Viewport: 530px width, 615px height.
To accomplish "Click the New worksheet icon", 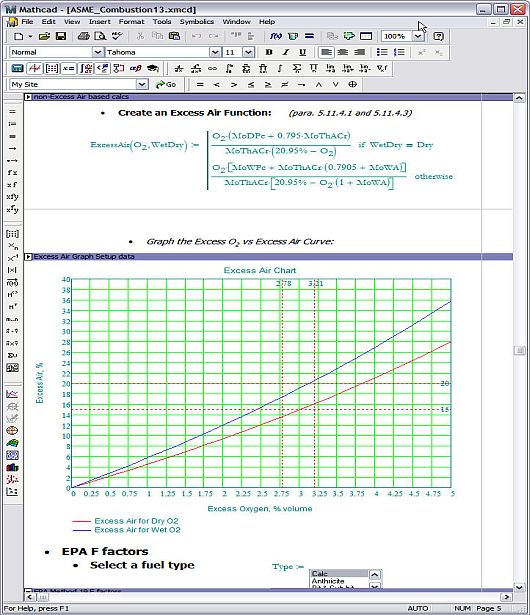I will tap(18, 36).
